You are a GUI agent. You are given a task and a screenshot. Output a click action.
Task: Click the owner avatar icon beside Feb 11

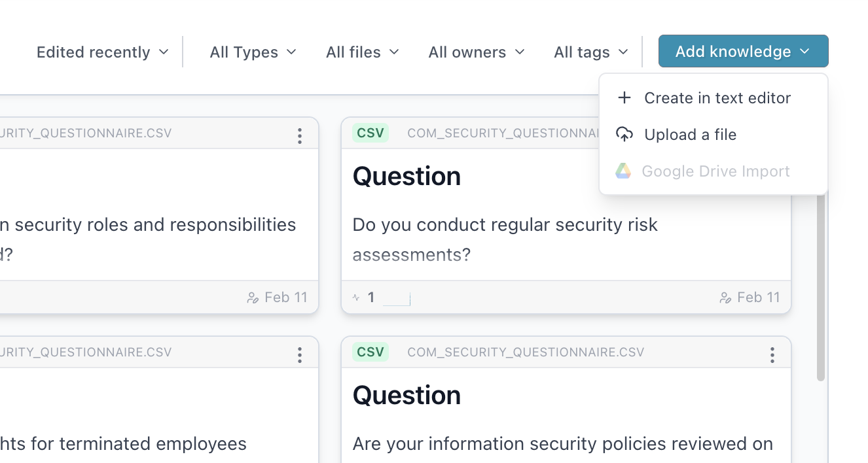tap(725, 297)
